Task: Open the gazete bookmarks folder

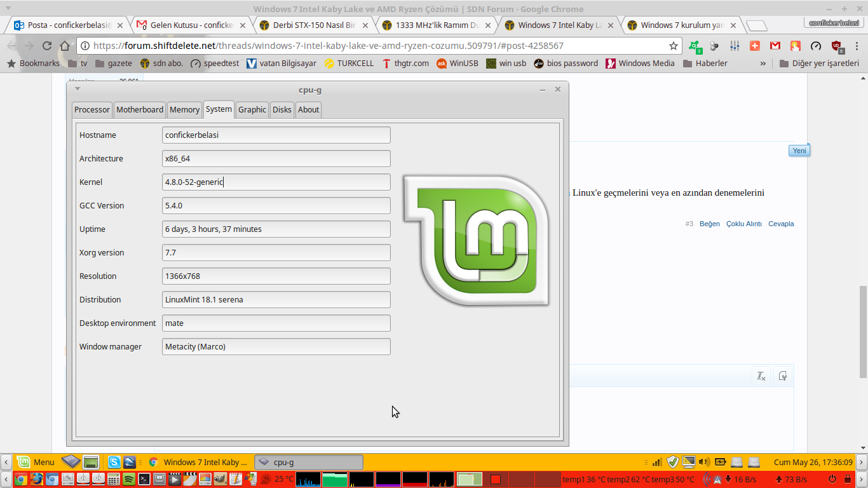Action: click(114, 63)
